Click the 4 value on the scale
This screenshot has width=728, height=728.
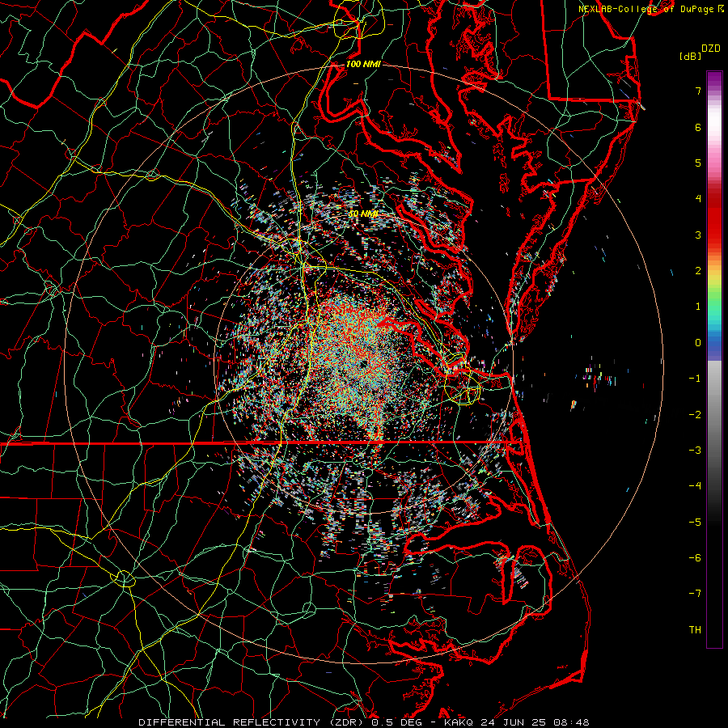(x=698, y=199)
